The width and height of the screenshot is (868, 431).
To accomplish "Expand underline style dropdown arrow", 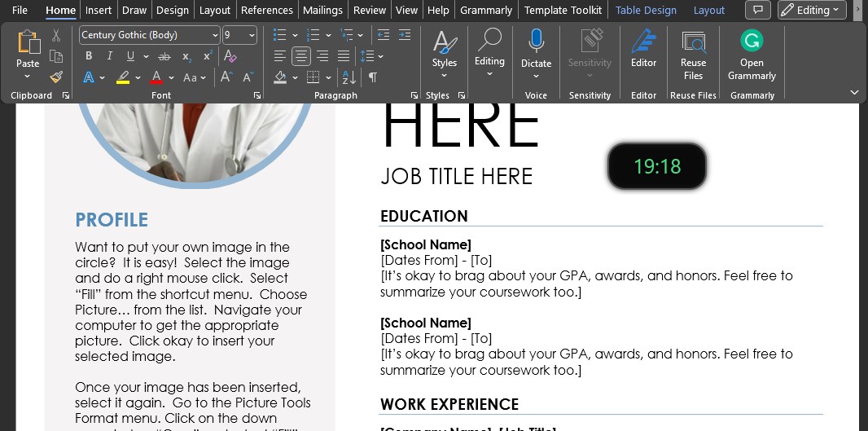I will [146, 56].
